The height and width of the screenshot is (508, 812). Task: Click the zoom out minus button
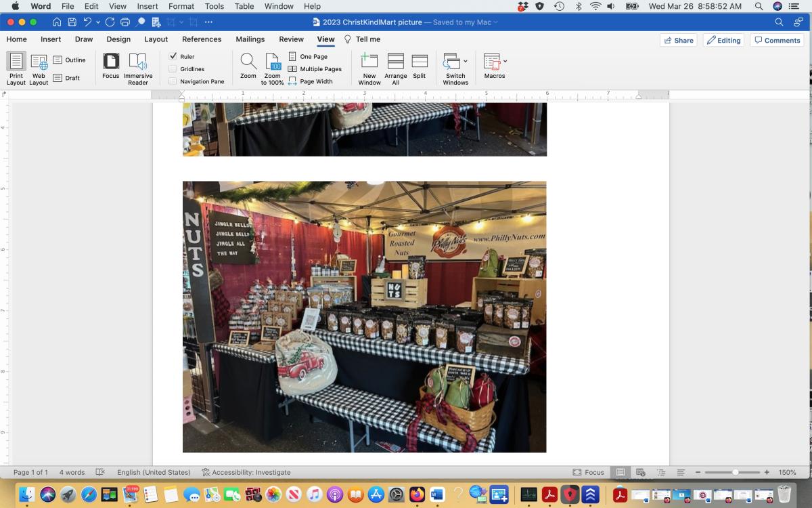(699, 472)
